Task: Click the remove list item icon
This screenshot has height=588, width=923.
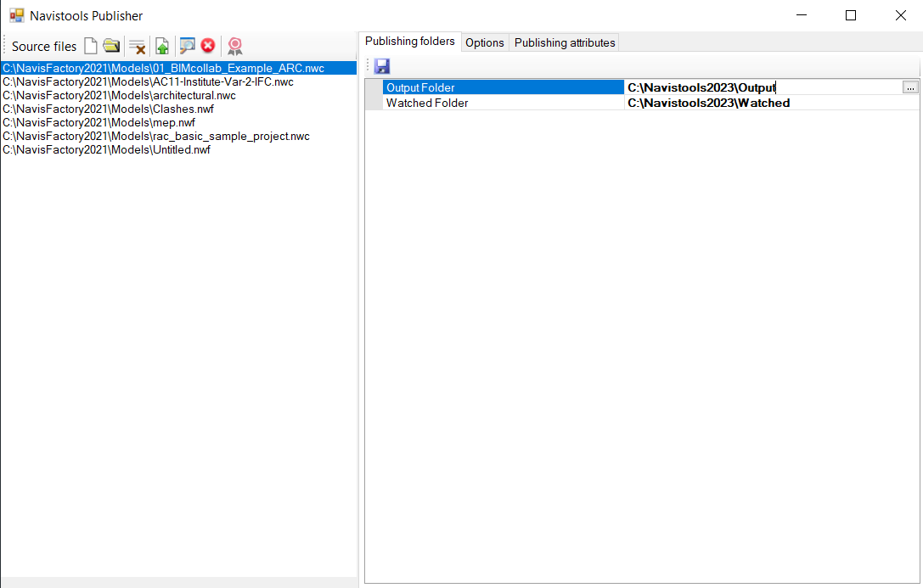Action: click(x=138, y=47)
